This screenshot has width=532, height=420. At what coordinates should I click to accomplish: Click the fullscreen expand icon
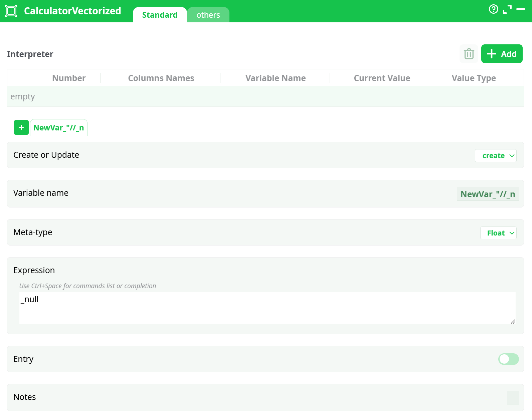pos(507,9)
